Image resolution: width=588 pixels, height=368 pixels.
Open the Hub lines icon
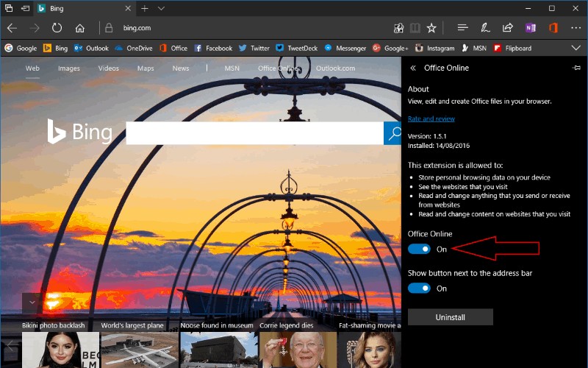point(463,28)
